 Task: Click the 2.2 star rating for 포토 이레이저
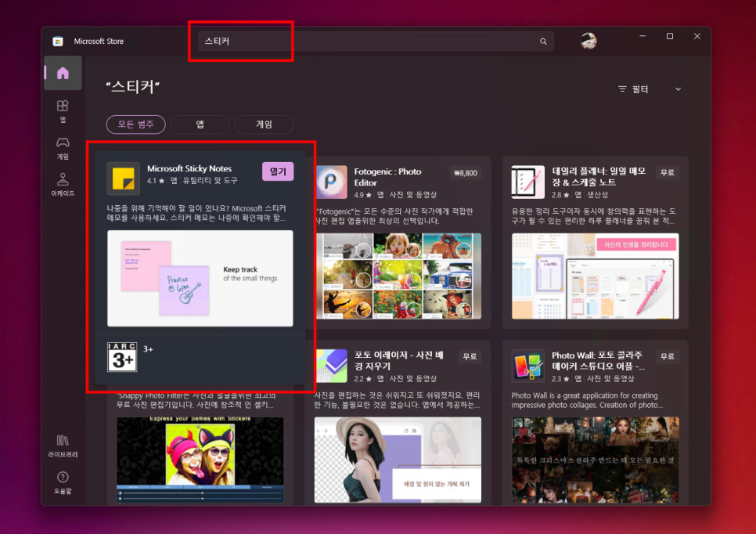[x=363, y=379]
